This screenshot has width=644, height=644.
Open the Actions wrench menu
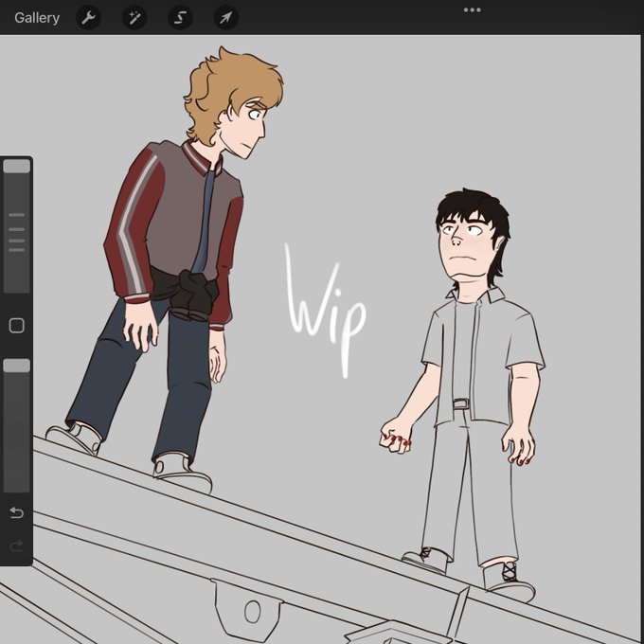click(88, 18)
